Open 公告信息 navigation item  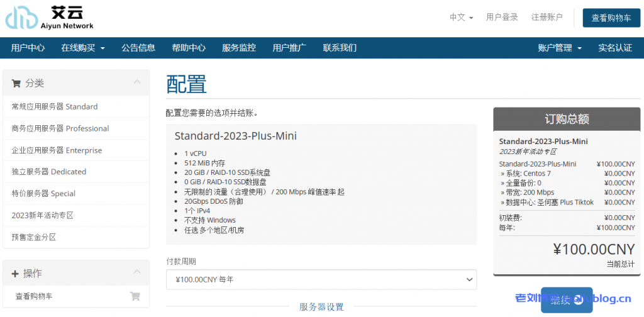pyautogui.click(x=138, y=48)
